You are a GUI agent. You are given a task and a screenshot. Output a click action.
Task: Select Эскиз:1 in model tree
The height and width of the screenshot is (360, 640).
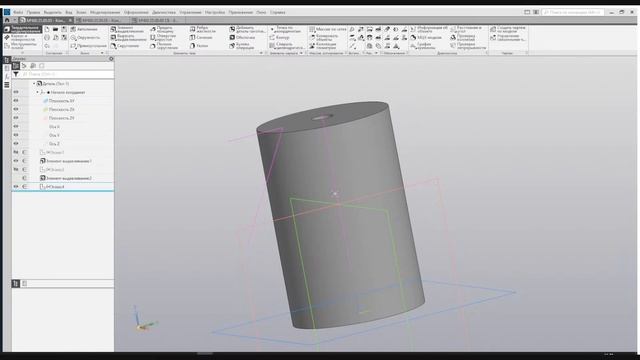coord(52,152)
